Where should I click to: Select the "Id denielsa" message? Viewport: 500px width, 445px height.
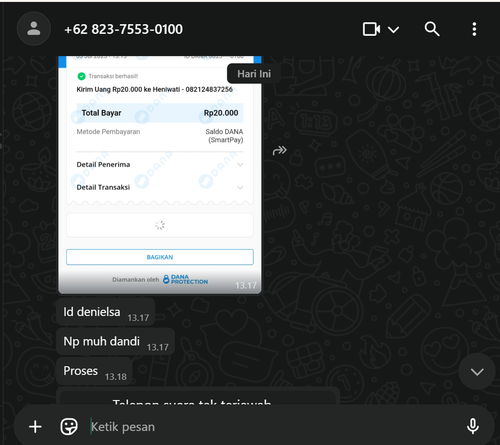pos(105,312)
